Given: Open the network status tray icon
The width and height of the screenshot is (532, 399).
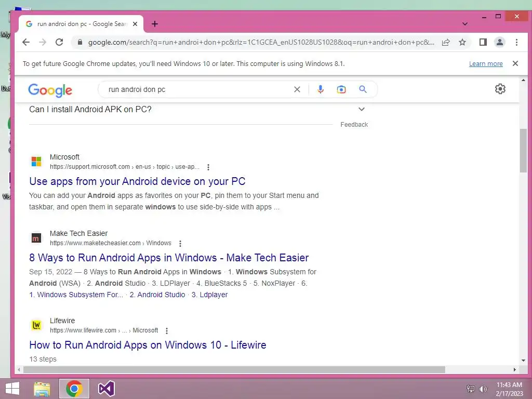Looking at the screenshot, I should pyautogui.click(x=471, y=389).
